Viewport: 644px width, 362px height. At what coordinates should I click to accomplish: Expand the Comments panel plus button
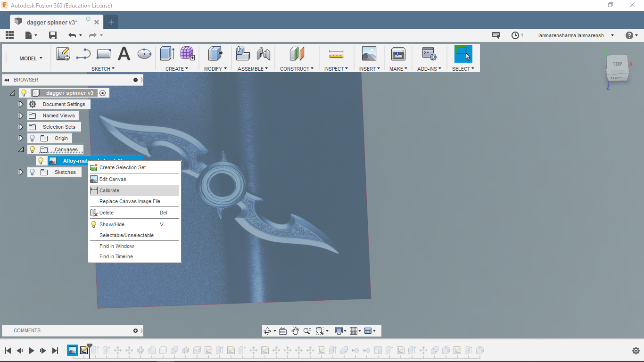tap(136, 330)
